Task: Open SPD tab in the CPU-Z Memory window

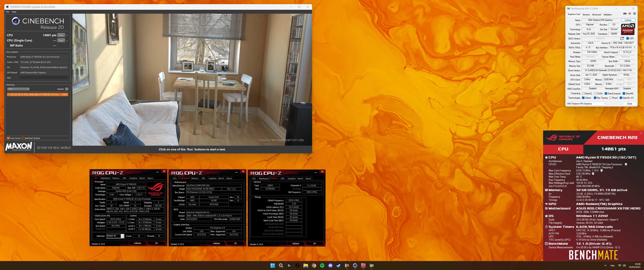Action: 282,178
